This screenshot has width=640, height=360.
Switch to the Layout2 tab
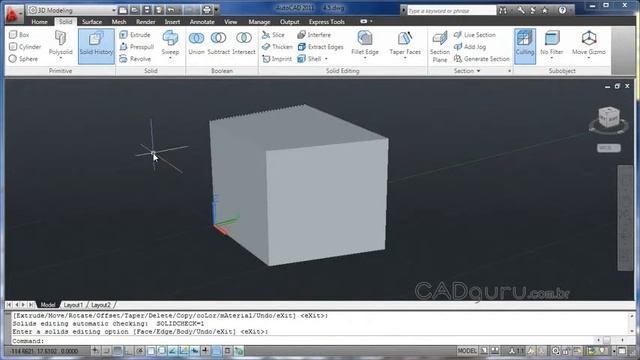coord(101,305)
